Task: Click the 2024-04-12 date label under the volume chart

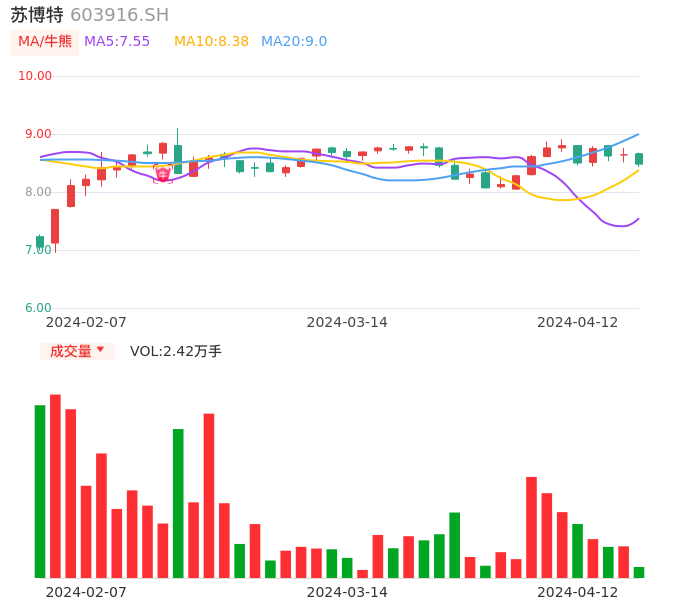Action: (578, 592)
